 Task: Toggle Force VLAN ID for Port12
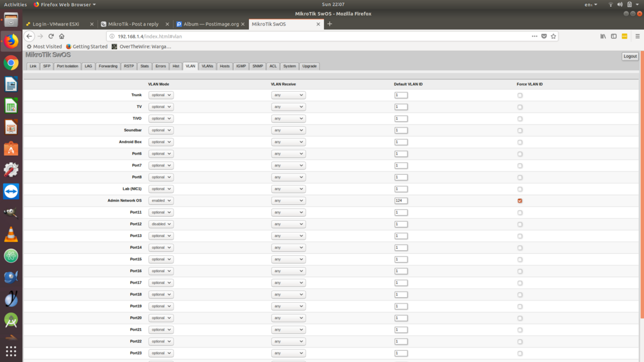(x=520, y=224)
